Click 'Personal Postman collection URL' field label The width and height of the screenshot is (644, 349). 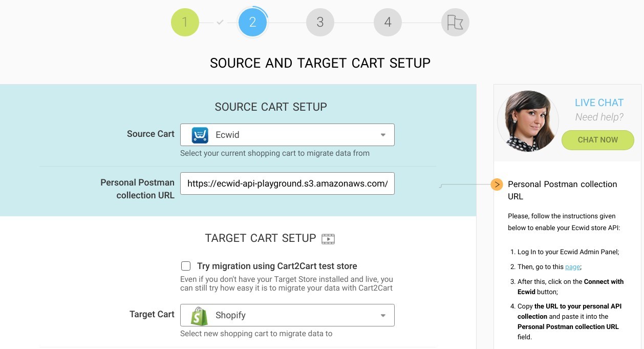pyautogui.click(x=138, y=189)
